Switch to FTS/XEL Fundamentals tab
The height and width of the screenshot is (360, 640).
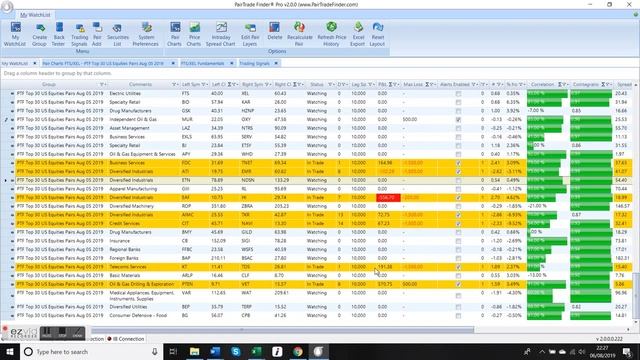202,64
